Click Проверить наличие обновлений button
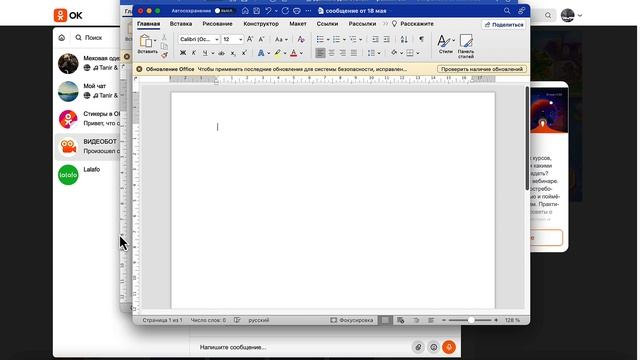Viewport: 640px width, 360px height. 482,69
